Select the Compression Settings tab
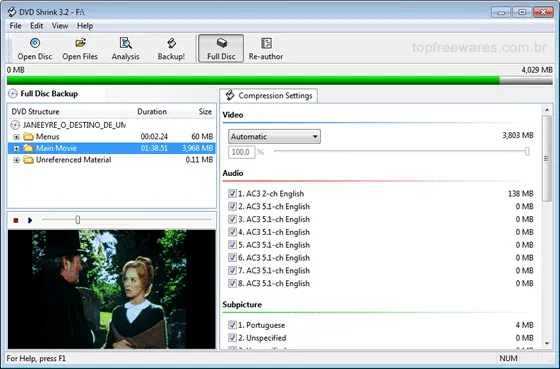560x369 pixels. (x=269, y=96)
